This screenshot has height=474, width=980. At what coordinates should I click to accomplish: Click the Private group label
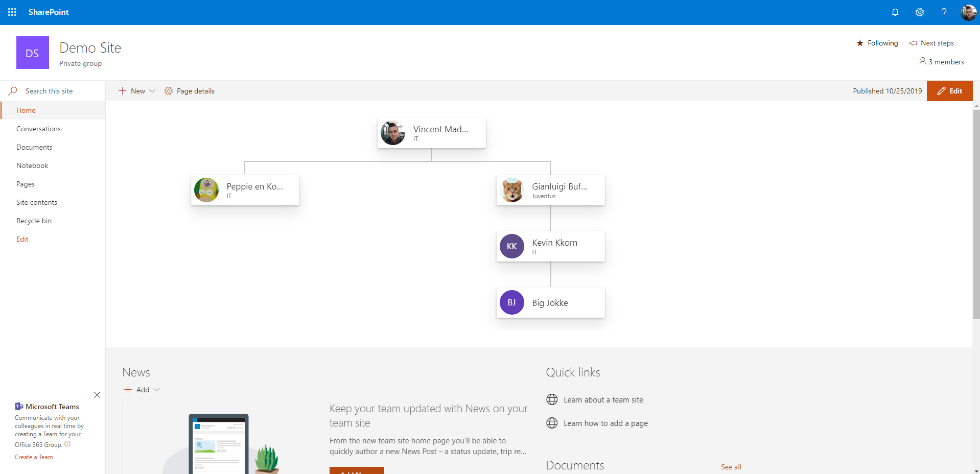(x=80, y=63)
